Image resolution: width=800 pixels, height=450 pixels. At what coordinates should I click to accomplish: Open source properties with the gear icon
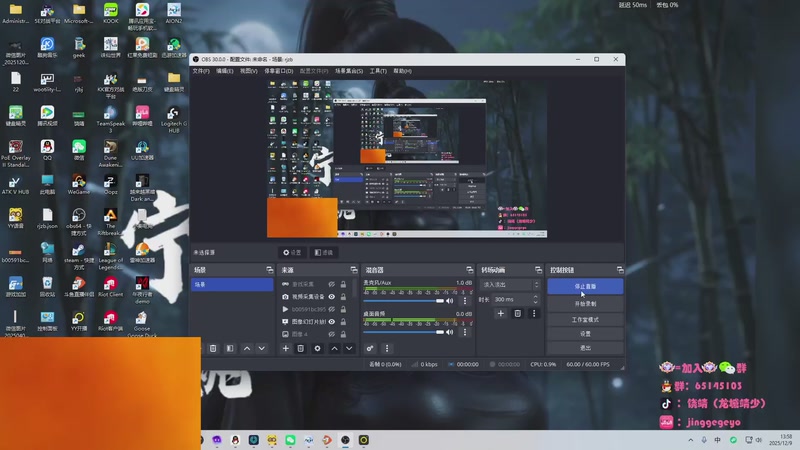317,348
